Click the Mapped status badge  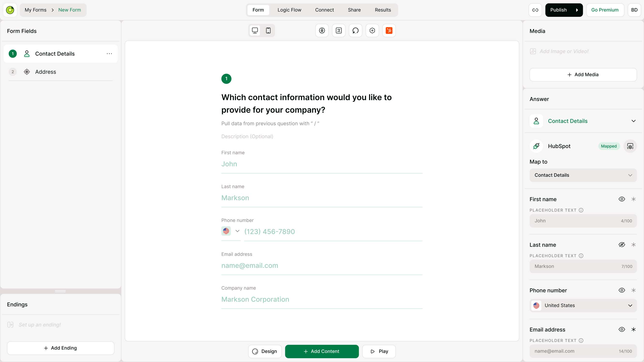(609, 146)
